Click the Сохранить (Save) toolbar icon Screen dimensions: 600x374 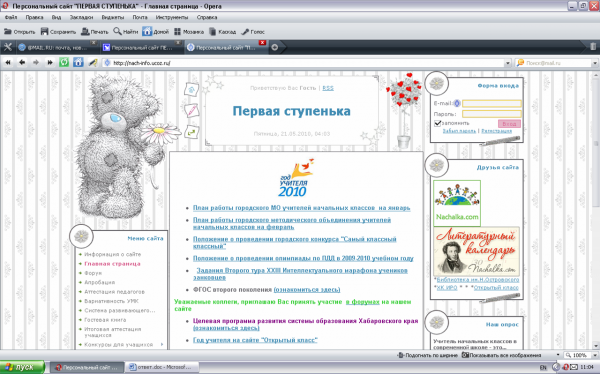coord(44,31)
